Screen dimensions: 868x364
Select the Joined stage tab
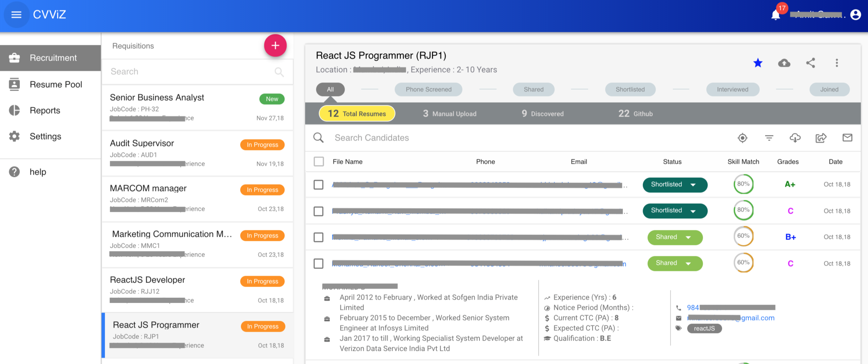(x=829, y=89)
